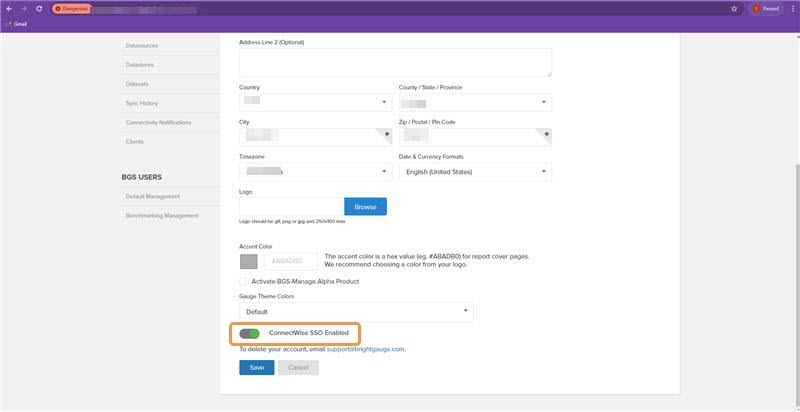This screenshot has width=800, height=412.
Task: Click Browse to upload a logo
Action: point(365,207)
